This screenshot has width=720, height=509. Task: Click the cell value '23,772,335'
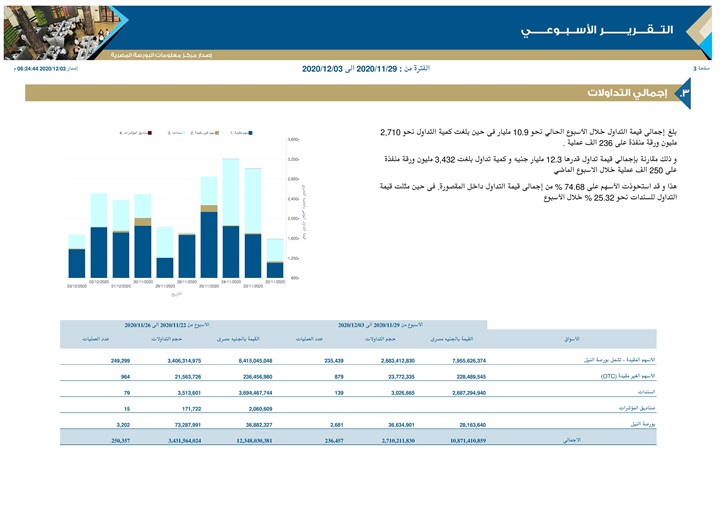pyautogui.click(x=401, y=377)
